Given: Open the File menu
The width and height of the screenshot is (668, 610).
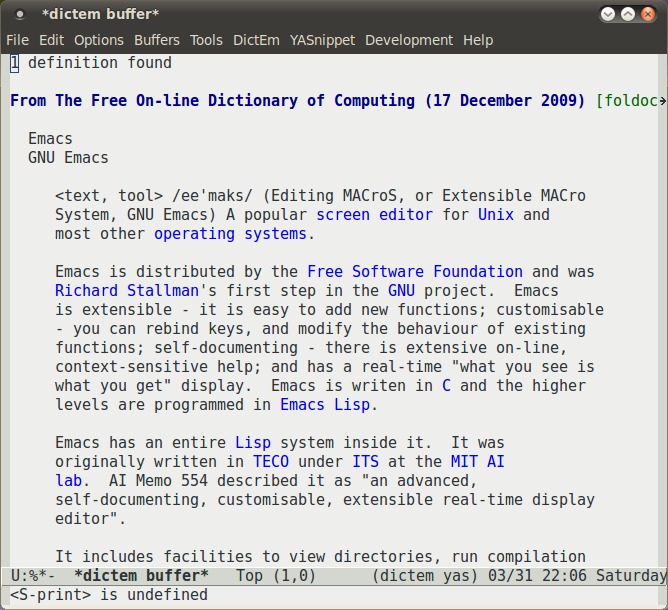Looking at the screenshot, I should (x=17, y=40).
